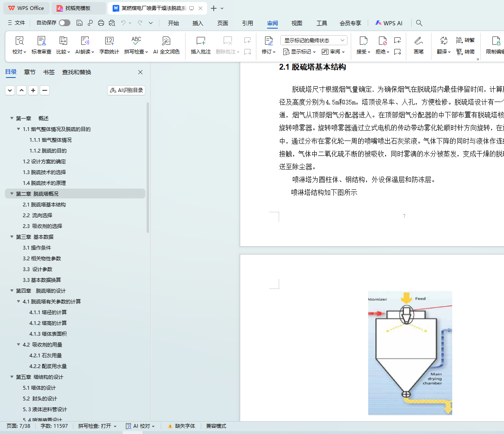Click the 修订 track changes icon

(x=268, y=41)
